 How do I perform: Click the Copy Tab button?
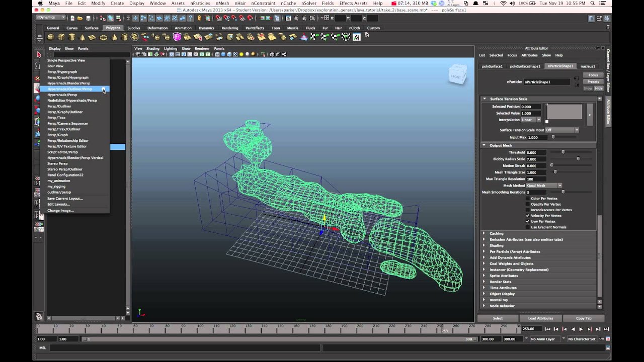(584, 318)
